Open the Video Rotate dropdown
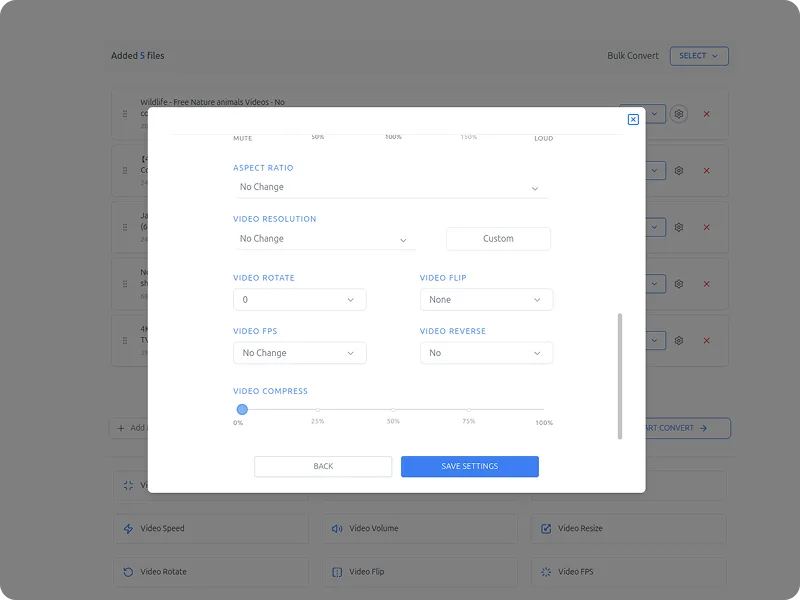Screen dimensions: 800x600 click(x=299, y=300)
